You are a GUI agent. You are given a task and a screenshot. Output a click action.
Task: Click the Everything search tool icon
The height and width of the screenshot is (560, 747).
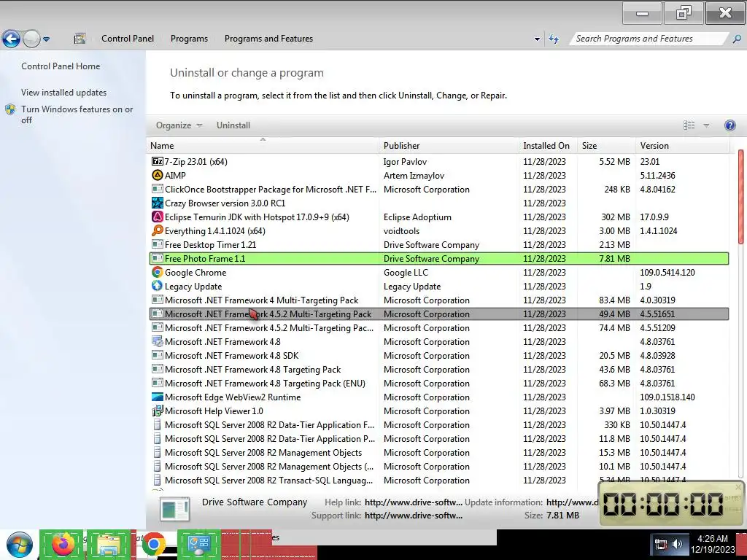click(x=158, y=230)
